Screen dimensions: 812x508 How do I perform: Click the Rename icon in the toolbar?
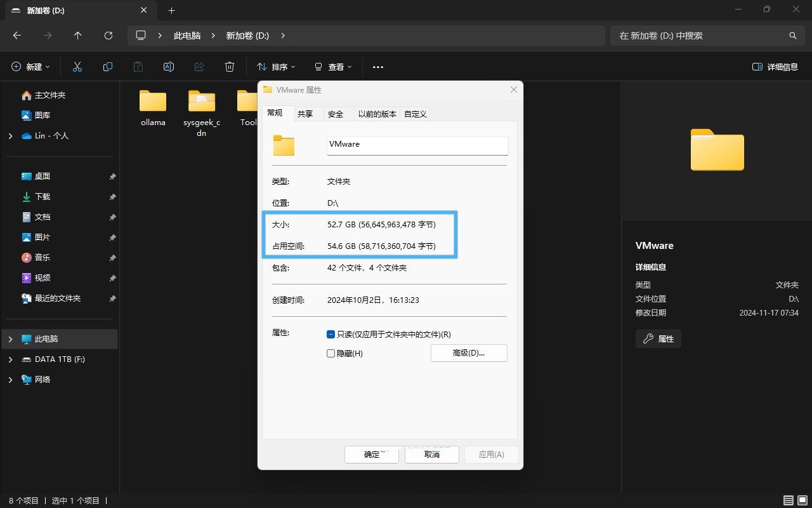point(168,67)
